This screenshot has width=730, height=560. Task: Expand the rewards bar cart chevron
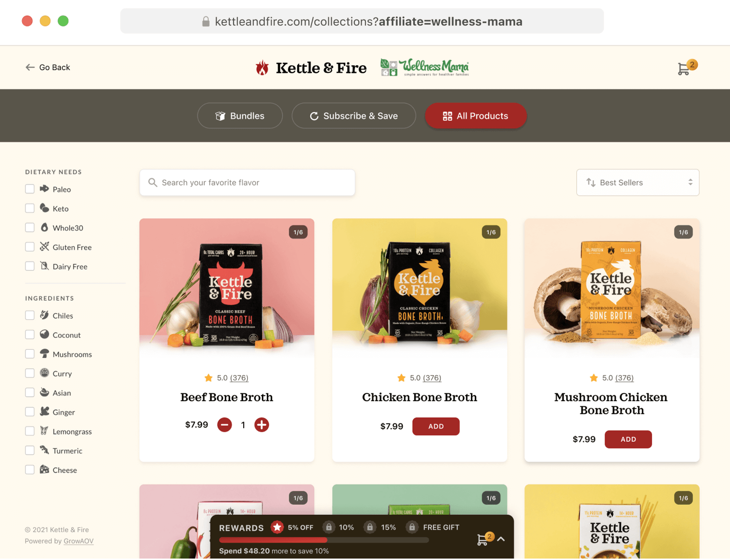501,539
